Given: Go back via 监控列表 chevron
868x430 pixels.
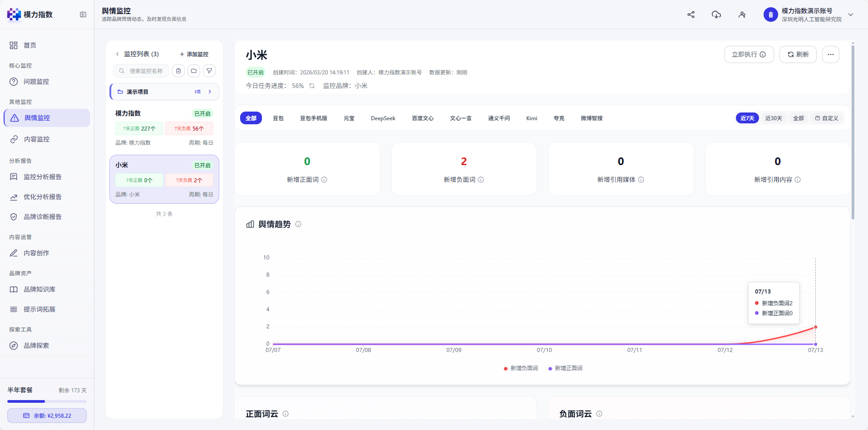Looking at the screenshot, I should (x=117, y=54).
